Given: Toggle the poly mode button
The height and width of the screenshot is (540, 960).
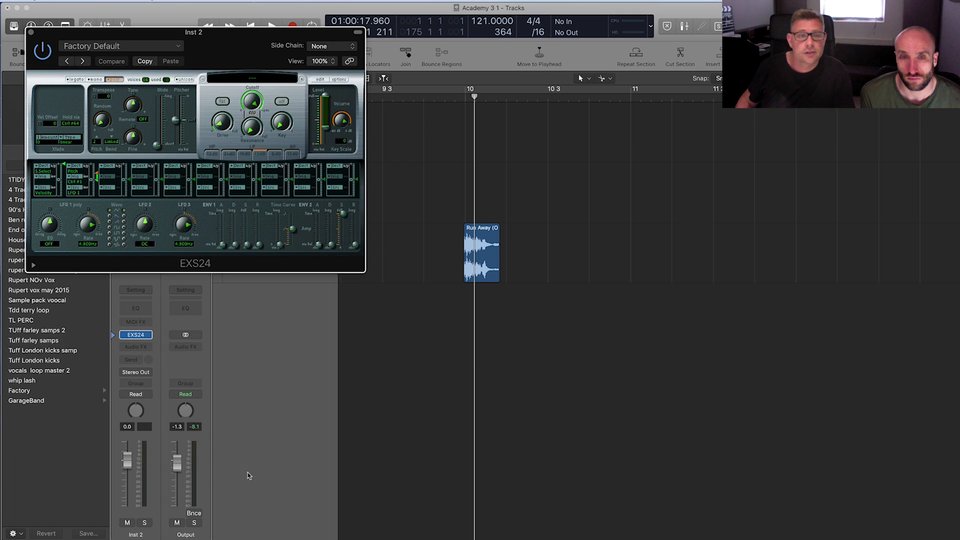Looking at the screenshot, I should (x=114, y=80).
